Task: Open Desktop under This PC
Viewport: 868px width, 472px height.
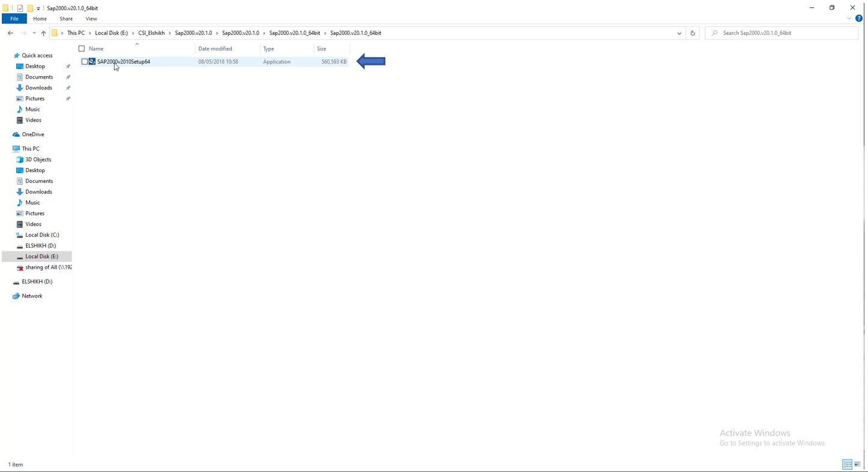Action: tap(35, 170)
